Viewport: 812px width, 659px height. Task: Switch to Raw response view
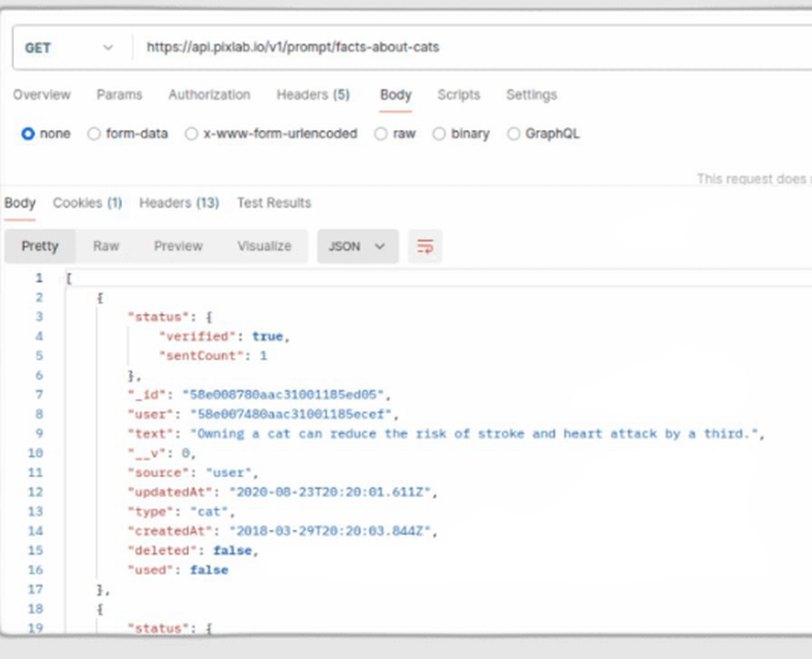[106, 247]
